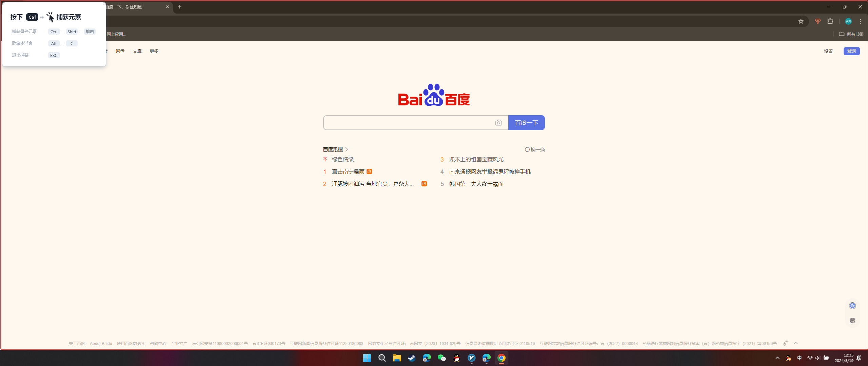868x366 pixels.
Task: Open Chrome profile avatar
Action: click(x=848, y=21)
